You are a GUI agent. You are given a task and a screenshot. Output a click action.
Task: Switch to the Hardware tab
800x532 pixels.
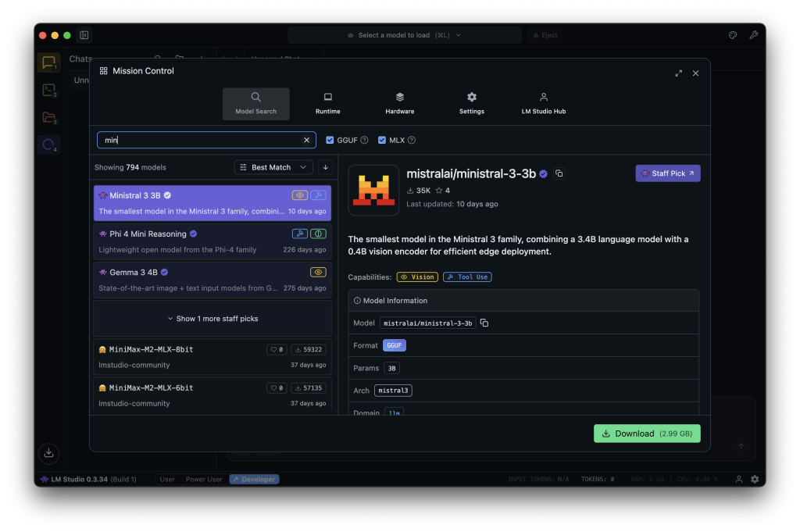tap(399, 103)
